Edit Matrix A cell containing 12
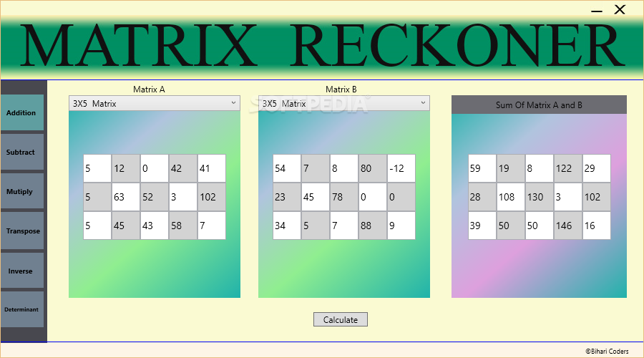 point(126,168)
